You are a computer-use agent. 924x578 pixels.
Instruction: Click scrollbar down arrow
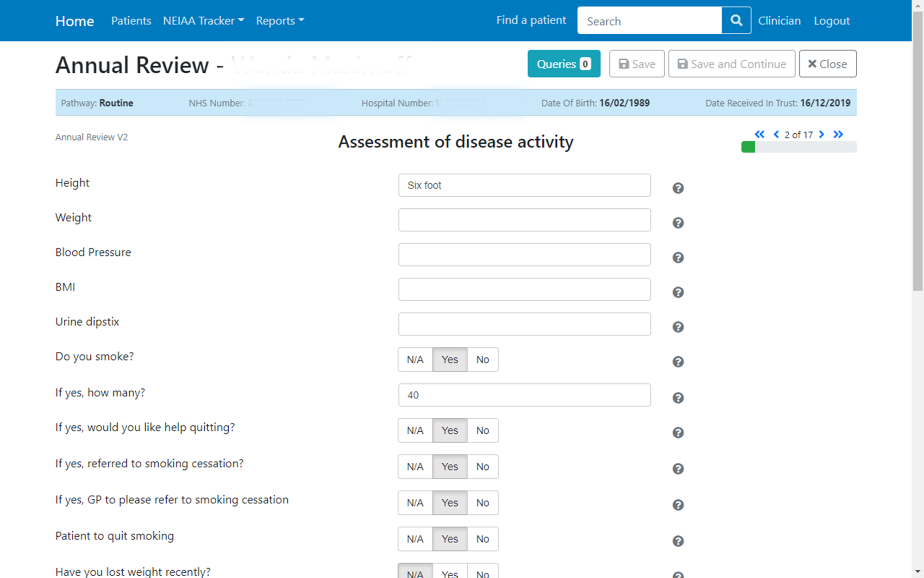click(x=918, y=572)
